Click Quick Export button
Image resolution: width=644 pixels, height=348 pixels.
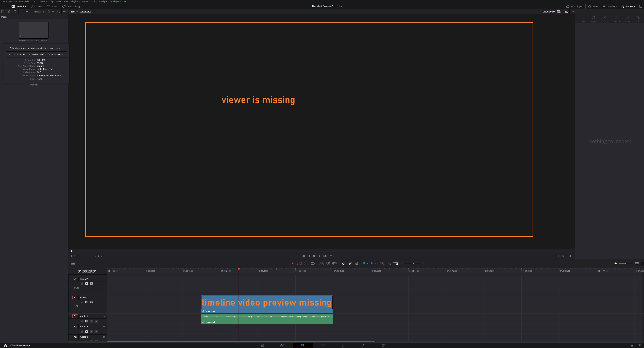coord(575,6)
